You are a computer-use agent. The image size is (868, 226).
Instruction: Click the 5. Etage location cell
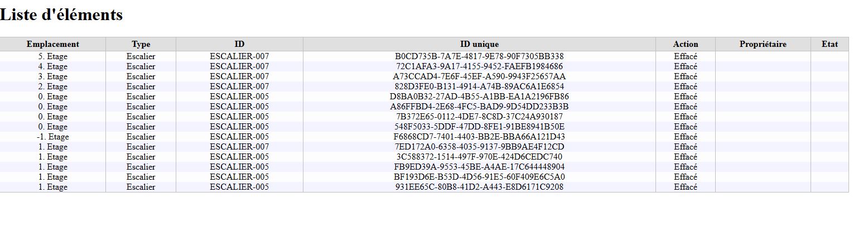[53, 56]
